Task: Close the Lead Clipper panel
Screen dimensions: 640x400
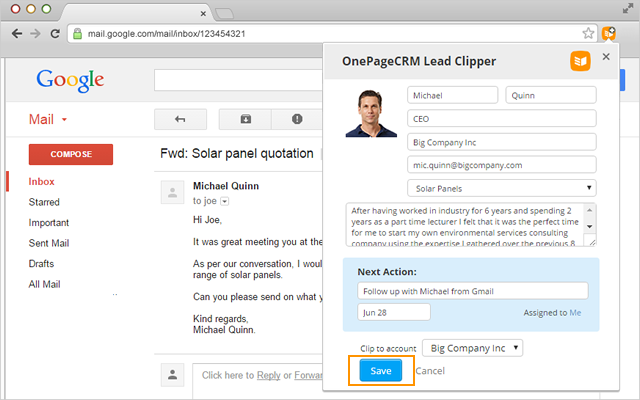Action: point(606,57)
